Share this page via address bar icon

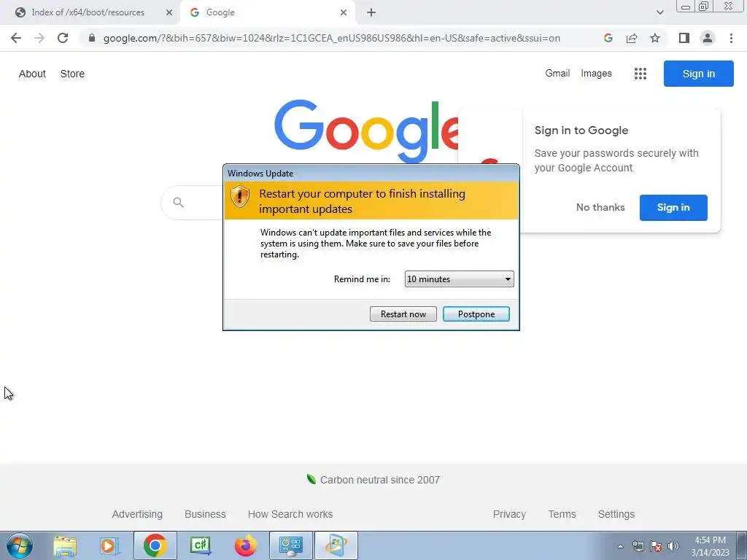coord(632,38)
